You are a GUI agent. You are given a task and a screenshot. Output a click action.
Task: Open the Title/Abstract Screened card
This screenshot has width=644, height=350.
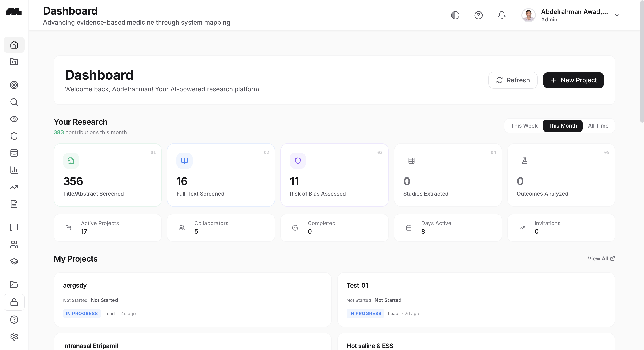(x=108, y=175)
